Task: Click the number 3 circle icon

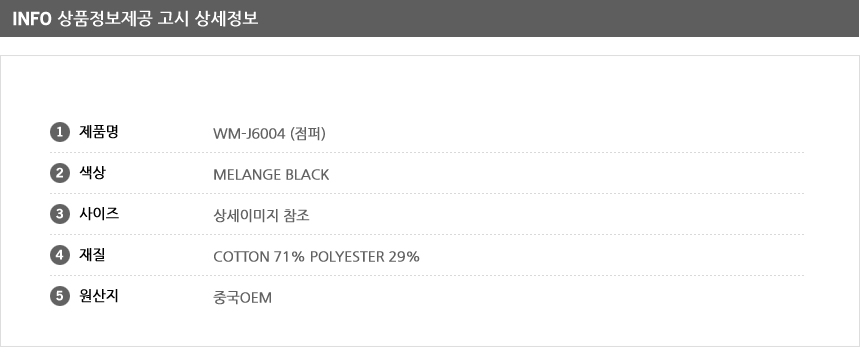Action: click(x=60, y=214)
